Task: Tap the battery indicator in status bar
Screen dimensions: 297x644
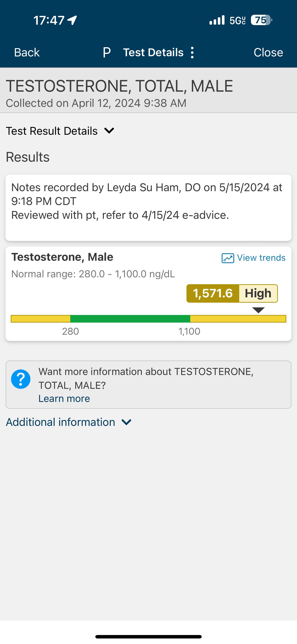Action: tap(262, 20)
